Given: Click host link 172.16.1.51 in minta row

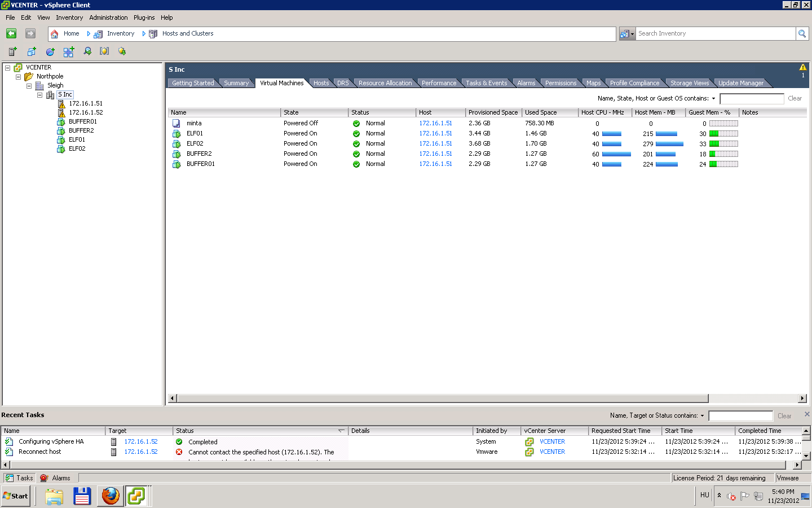Looking at the screenshot, I should click(435, 123).
